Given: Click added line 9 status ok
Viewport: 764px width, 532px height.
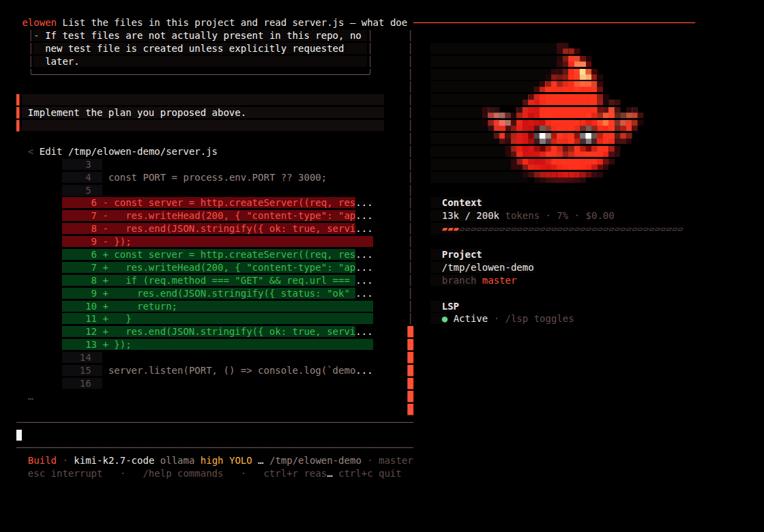Looking at the screenshot, I should 218,293.
